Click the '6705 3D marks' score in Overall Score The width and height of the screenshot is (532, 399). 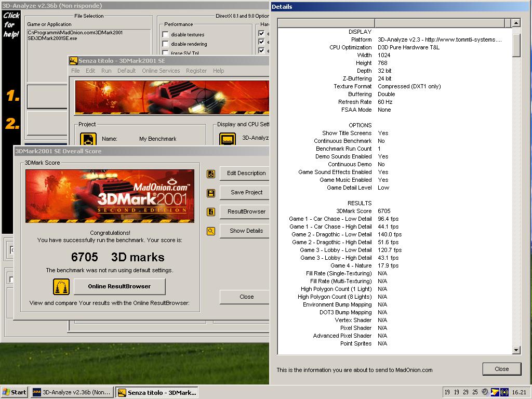[118, 257]
